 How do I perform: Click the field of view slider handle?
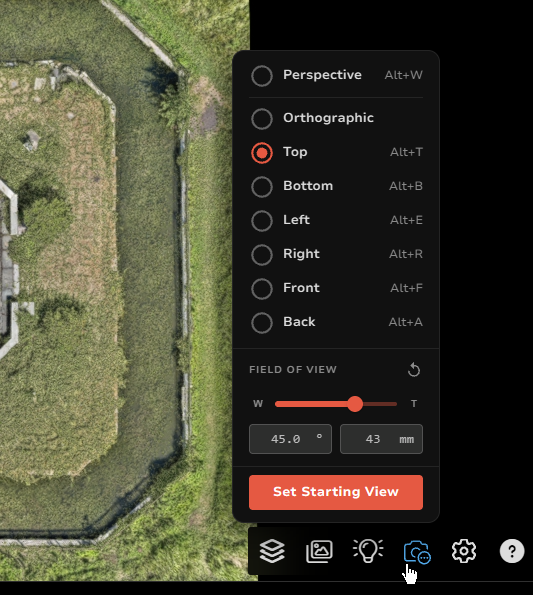355,404
